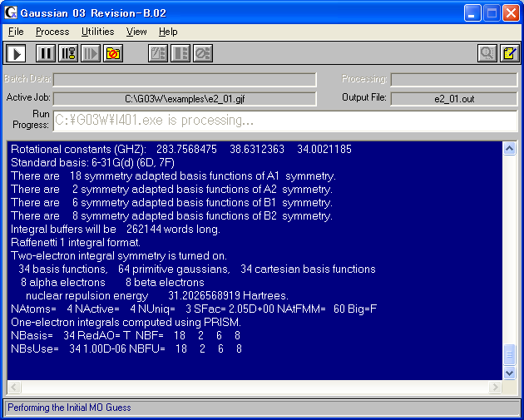Image resolution: width=524 pixels, height=420 pixels.
Task: Pause the current Gaussian job
Action: (x=46, y=53)
